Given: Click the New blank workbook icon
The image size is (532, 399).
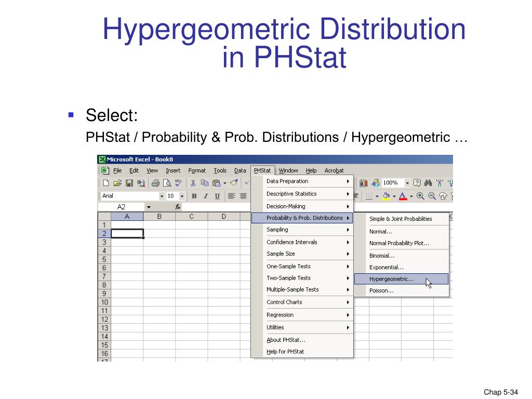Looking at the screenshot, I should point(106,183).
